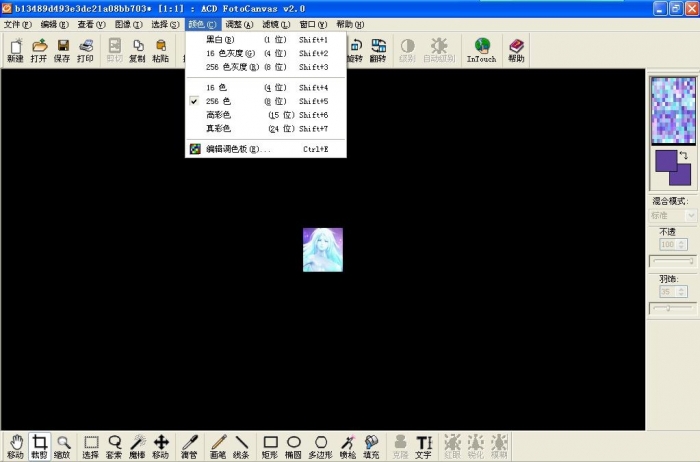Open the 编辑 (Edit) menu

54,25
